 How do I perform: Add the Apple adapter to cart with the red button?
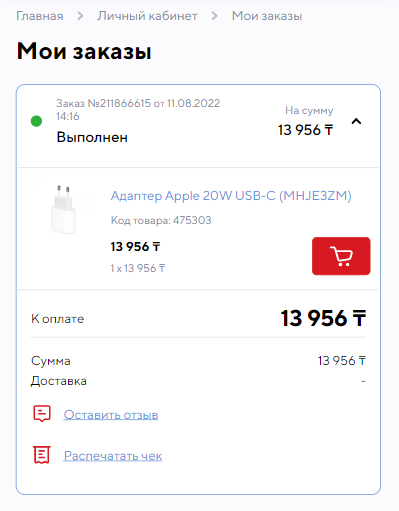[341, 256]
